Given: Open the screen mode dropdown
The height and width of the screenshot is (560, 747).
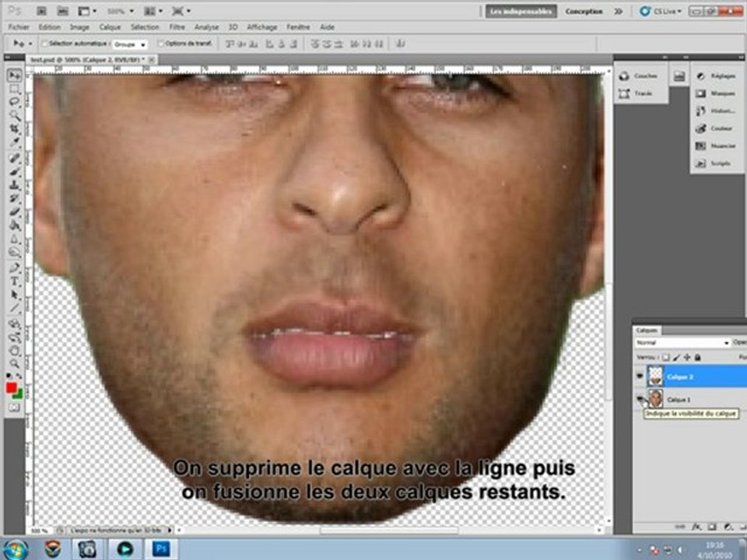Looking at the screenshot, I should pos(181,11).
